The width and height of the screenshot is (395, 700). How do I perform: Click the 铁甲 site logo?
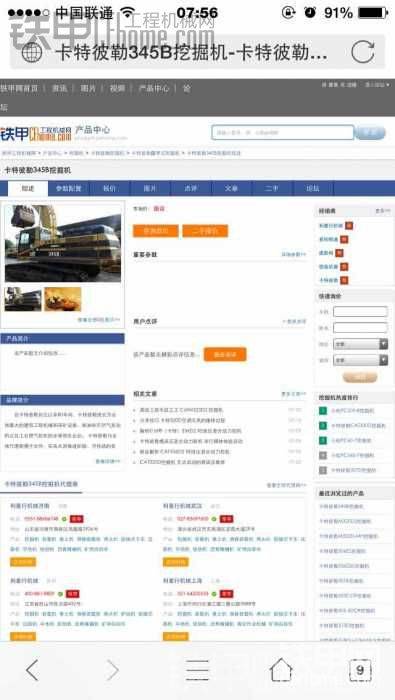[x=36, y=133]
